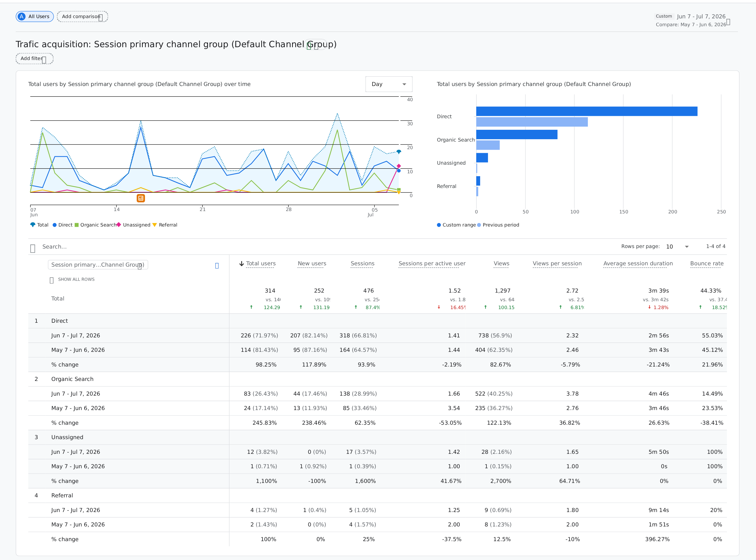Click into the Search input field
This screenshot has width=756, height=560.
[x=305, y=246]
